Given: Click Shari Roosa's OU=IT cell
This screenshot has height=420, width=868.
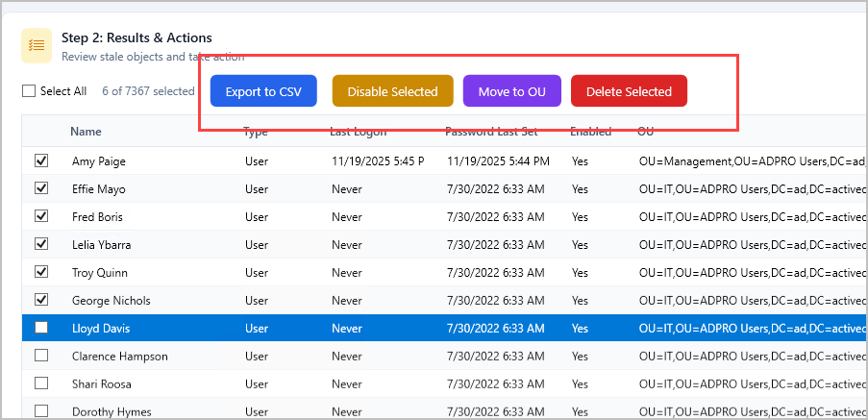Looking at the screenshot, I should 753,384.
